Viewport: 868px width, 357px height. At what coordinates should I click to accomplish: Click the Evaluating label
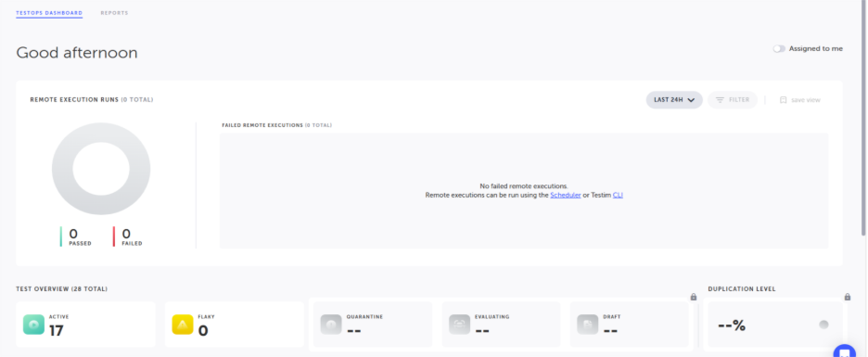pos(492,317)
